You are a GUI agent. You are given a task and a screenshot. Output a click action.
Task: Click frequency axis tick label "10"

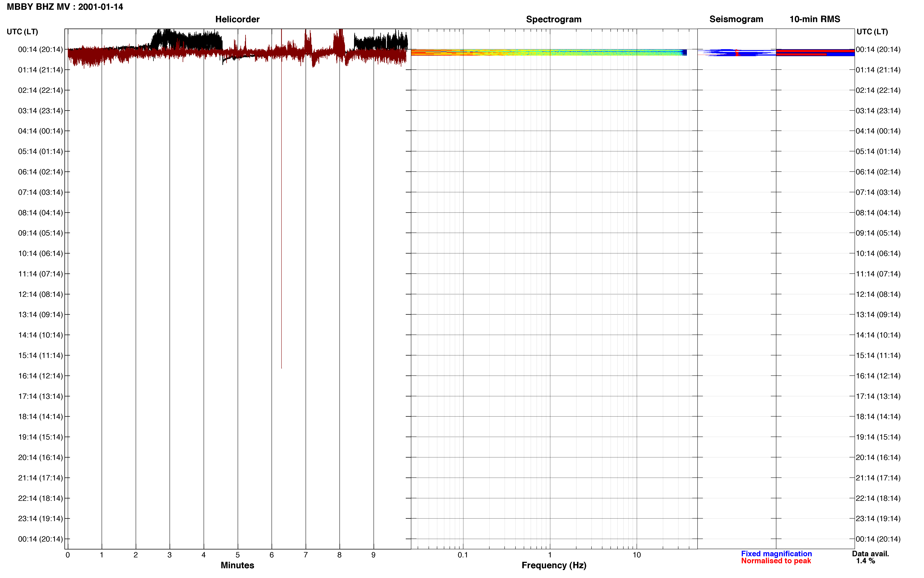coord(637,555)
